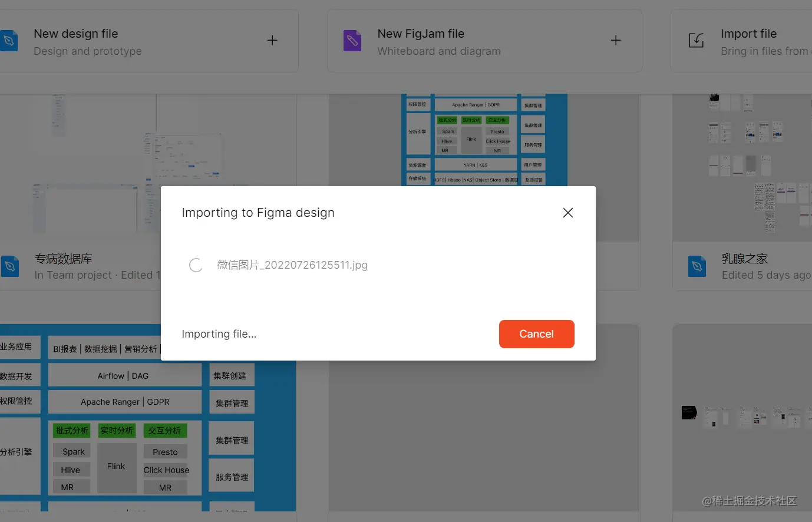The width and height of the screenshot is (812, 522).
Task: Open the bottom-right file with dark thumbnails
Action: 742,417
